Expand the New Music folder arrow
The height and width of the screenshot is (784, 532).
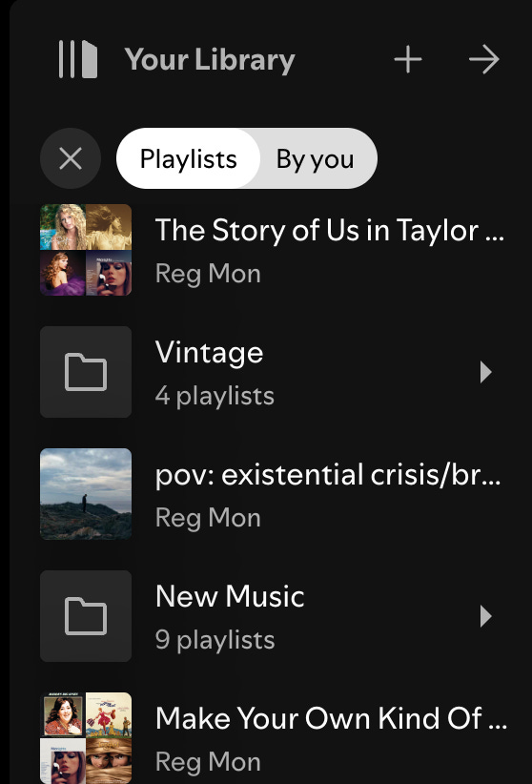tap(485, 616)
